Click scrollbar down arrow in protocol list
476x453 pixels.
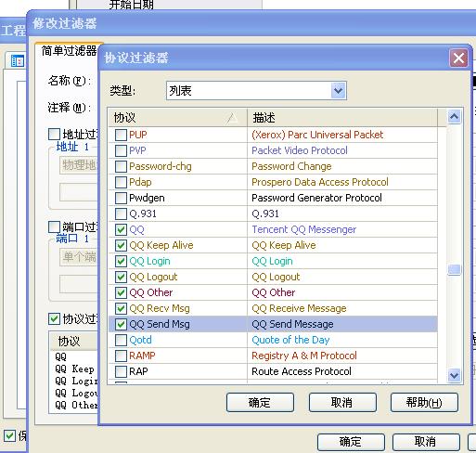455,376
